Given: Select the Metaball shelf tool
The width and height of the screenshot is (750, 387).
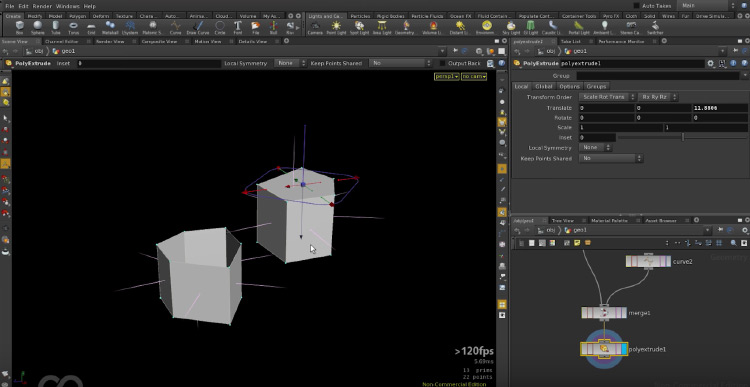Looking at the screenshot, I should 110,28.
